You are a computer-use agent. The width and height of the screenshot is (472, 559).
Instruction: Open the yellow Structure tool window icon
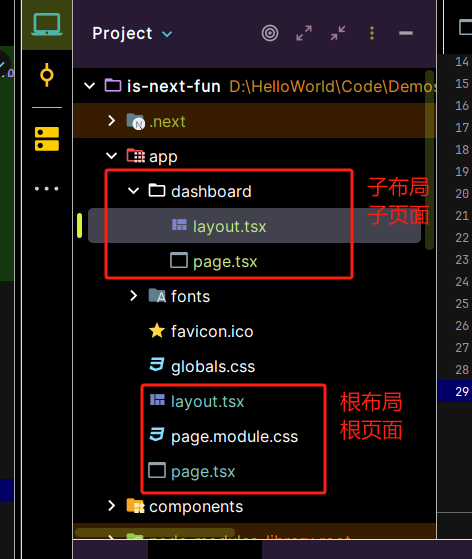[x=47, y=139]
